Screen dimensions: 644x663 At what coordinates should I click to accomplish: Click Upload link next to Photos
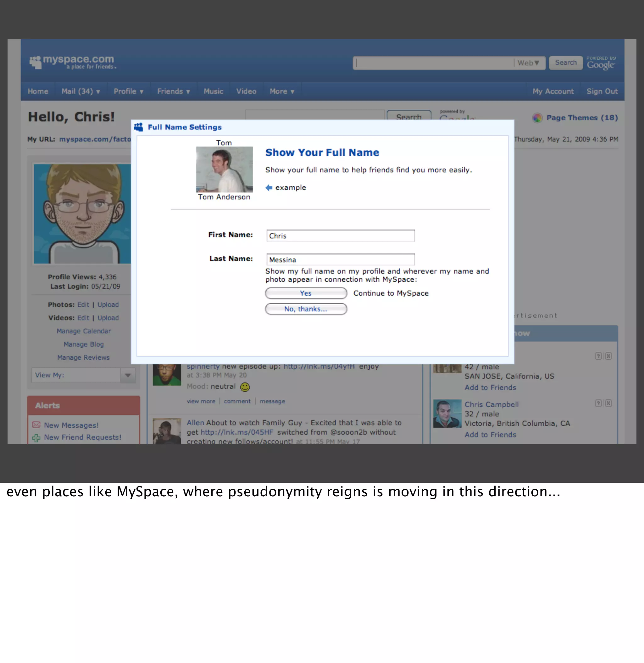[108, 305]
